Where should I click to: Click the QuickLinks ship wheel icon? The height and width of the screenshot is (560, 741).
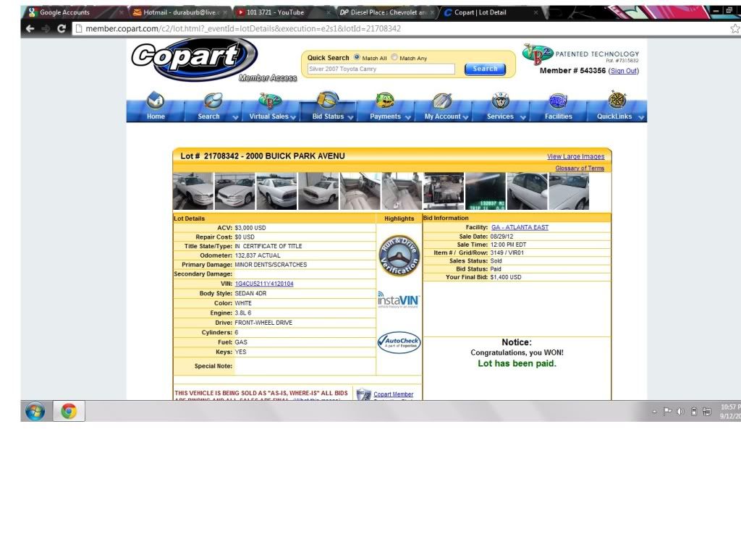click(617, 100)
